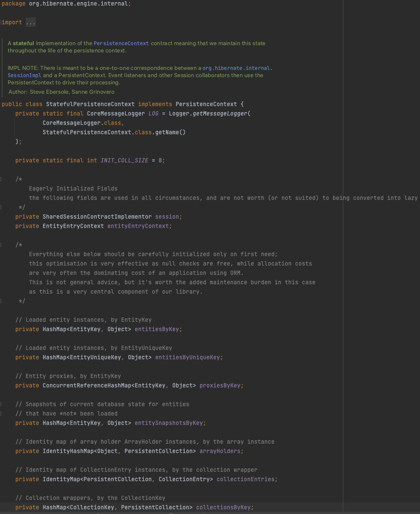Click the value 8 in INIT_COLL_SIZE assignment
420x514 pixels.
[x=160, y=161]
